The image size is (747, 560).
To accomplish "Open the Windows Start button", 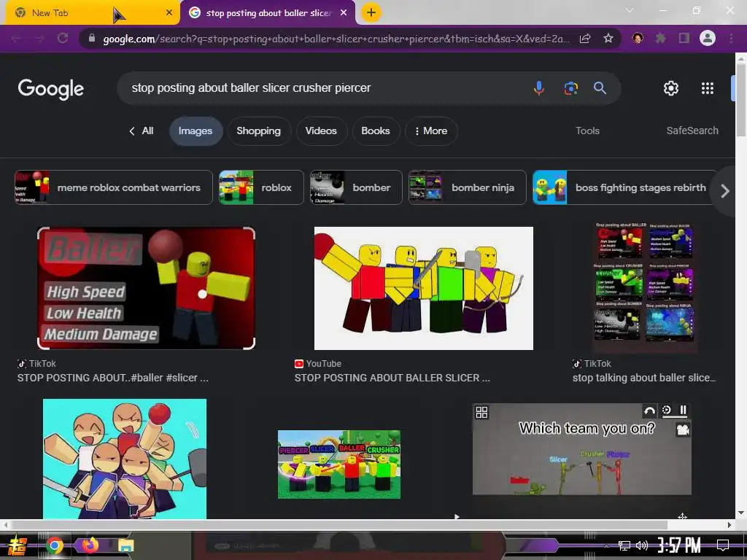I will click(17, 545).
